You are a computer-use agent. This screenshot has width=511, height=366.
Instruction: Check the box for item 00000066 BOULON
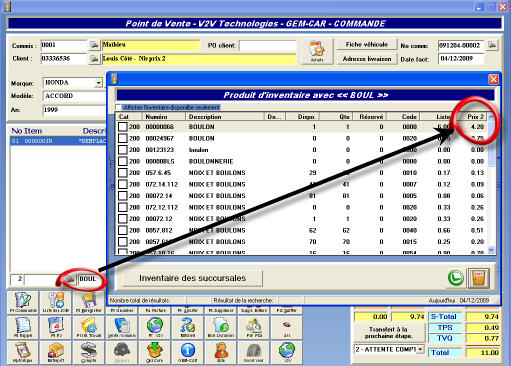tap(123, 127)
